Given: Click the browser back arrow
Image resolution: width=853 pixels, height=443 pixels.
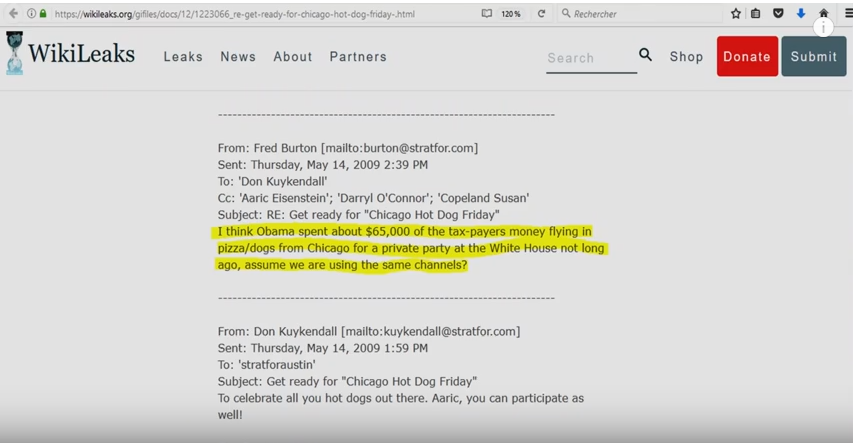Looking at the screenshot, I should tap(12, 14).
